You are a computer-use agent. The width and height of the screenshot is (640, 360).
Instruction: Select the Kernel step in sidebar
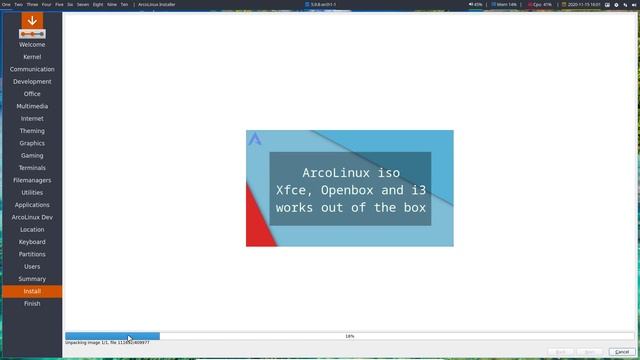[32, 57]
